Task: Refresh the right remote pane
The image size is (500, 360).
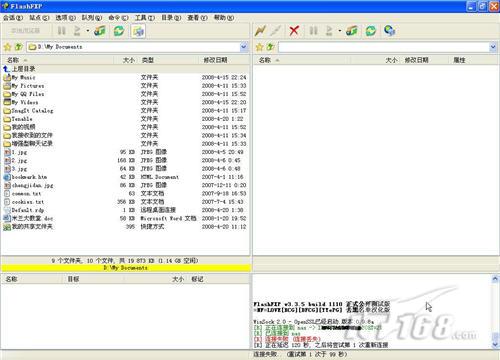Action: coord(371,31)
